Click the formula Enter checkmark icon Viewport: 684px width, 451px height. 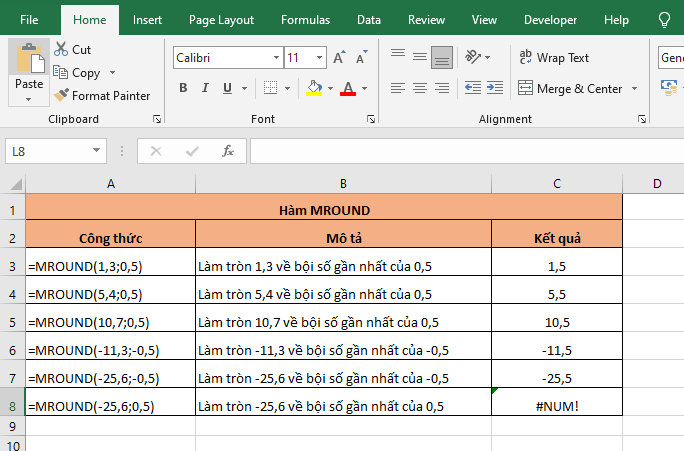click(x=192, y=151)
